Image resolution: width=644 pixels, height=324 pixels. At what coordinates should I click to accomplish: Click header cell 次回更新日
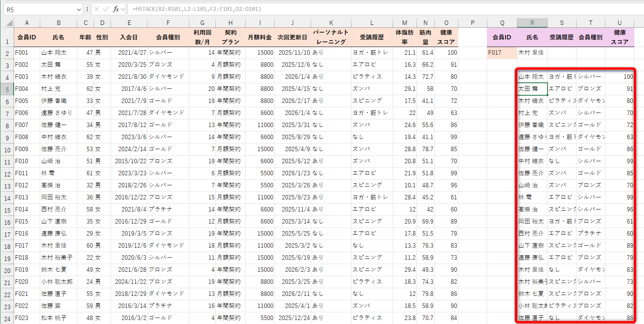tap(292, 37)
